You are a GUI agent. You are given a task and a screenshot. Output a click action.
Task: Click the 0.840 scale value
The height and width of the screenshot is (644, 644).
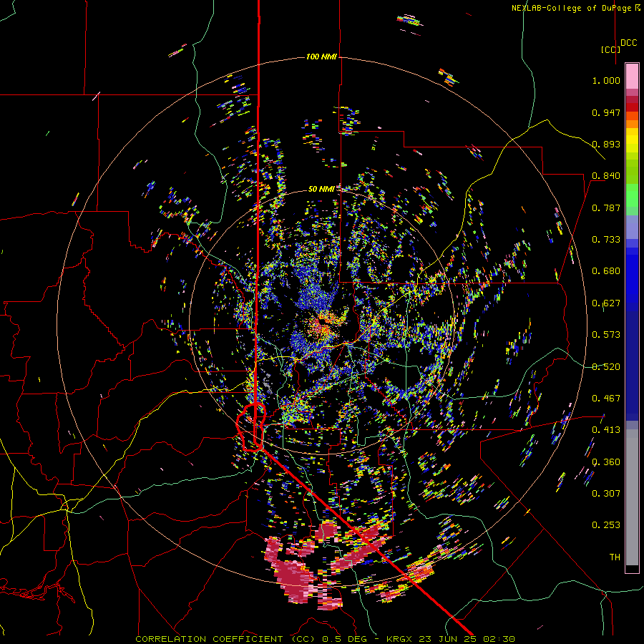point(606,176)
